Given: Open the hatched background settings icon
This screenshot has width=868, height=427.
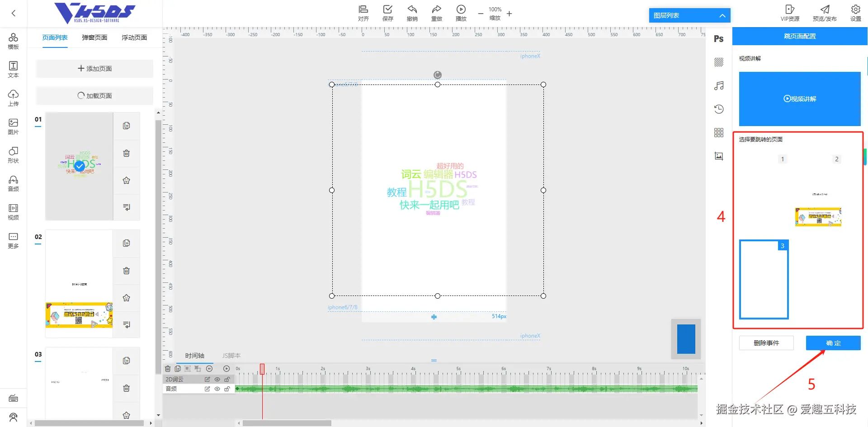Looking at the screenshot, I should [x=719, y=62].
